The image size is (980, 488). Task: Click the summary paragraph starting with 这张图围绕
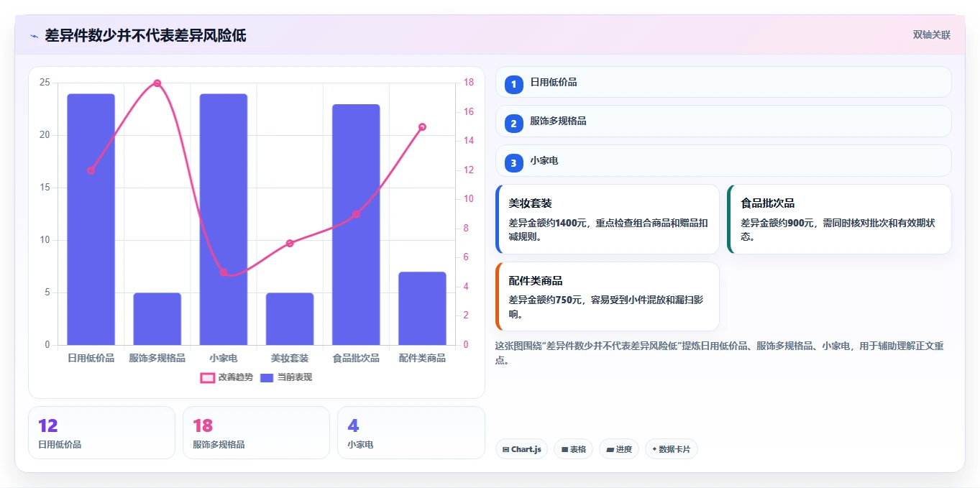tap(719, 353)
